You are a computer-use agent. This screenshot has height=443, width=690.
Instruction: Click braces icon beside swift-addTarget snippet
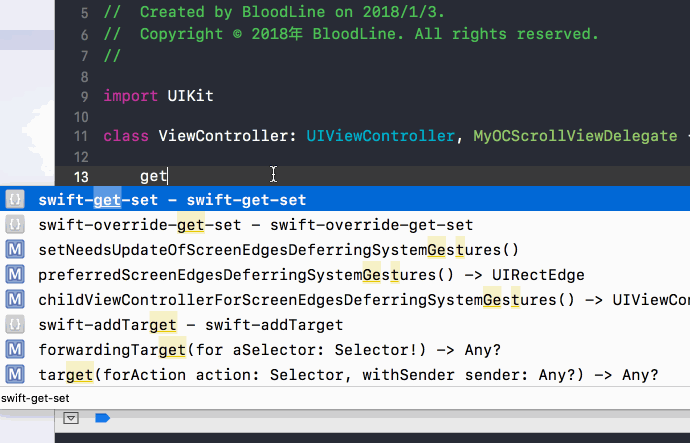[x=15, y=325]
